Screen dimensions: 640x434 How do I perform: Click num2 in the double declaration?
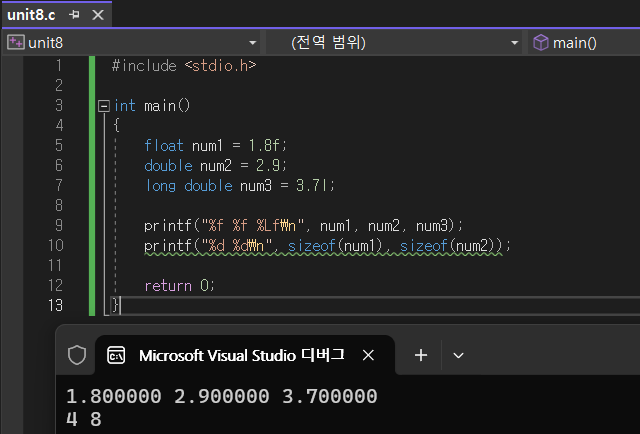(x=216, y=166)
